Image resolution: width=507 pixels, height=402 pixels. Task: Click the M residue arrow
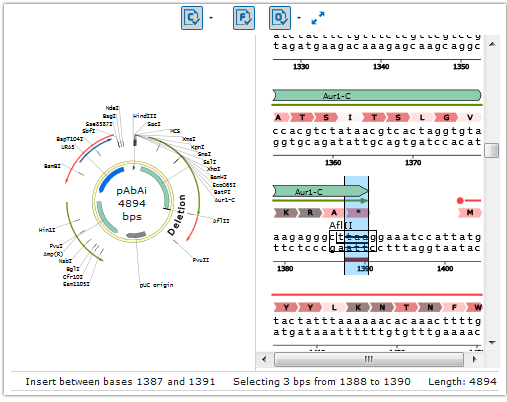470,212
